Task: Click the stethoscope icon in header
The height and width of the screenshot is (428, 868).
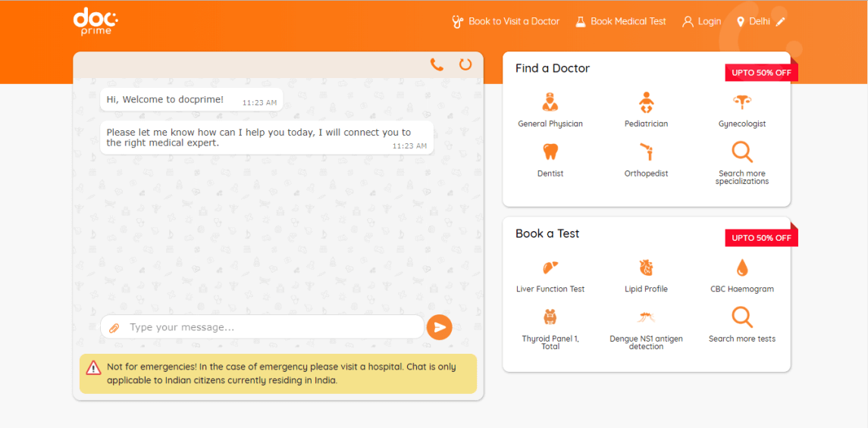Action: coord(457,21)
